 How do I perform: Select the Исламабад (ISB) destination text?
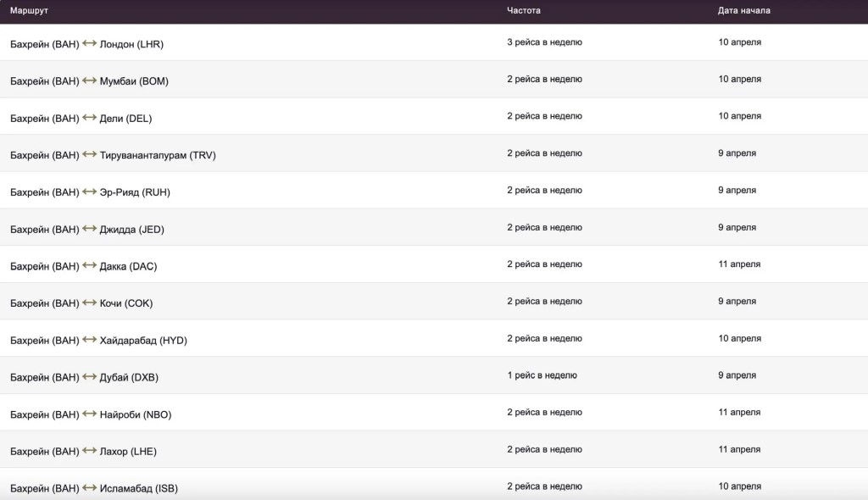(139, 489)
